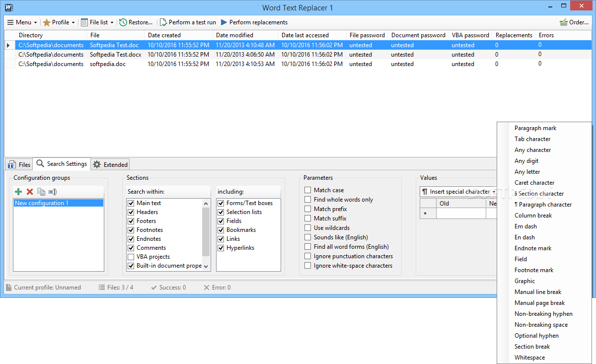Click the Profile star icon
Image resolution: width=596 pixels, height=364 pixels.
point(47,22)
